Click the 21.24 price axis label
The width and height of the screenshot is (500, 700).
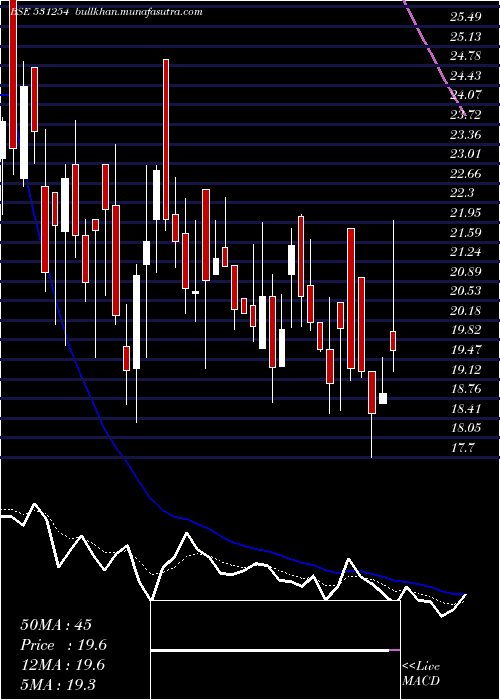coord(466,252)
